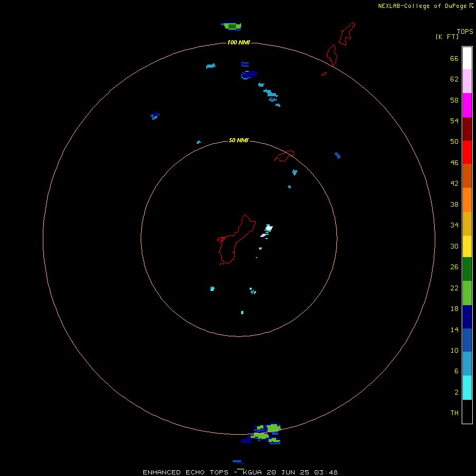Click the light pink legend swatch

[x=467, y=81]
